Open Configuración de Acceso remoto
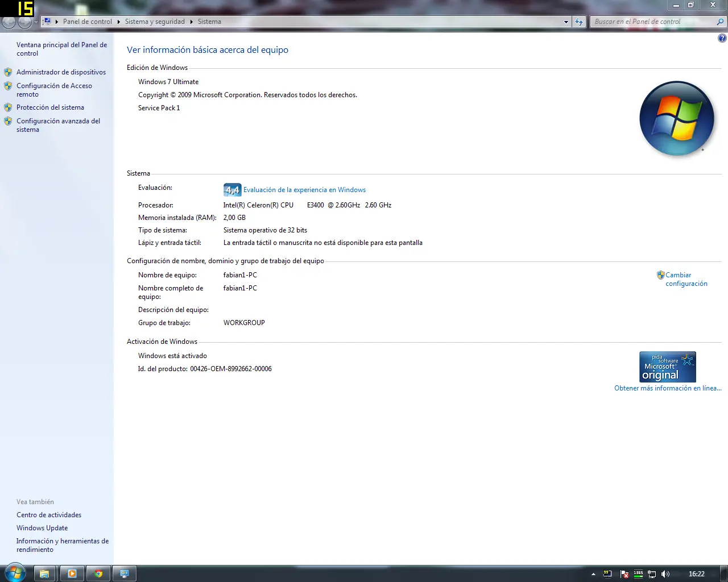 point(54,90)
